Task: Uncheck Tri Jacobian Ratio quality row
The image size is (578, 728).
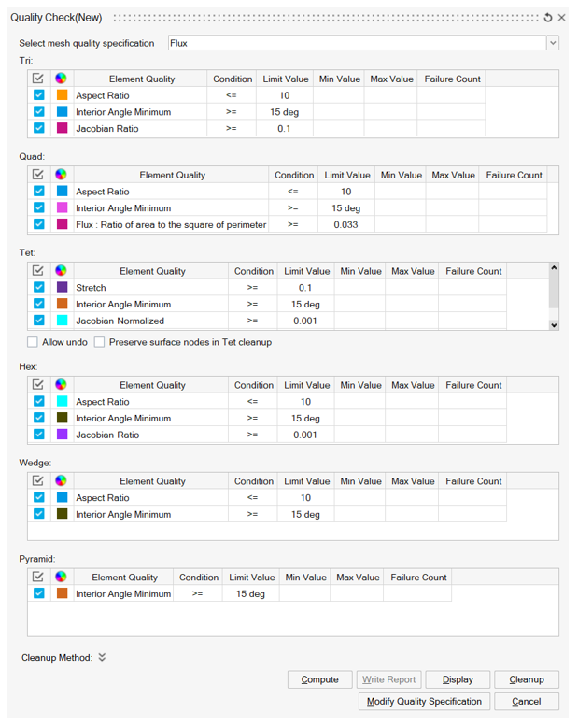Action: 38,128
